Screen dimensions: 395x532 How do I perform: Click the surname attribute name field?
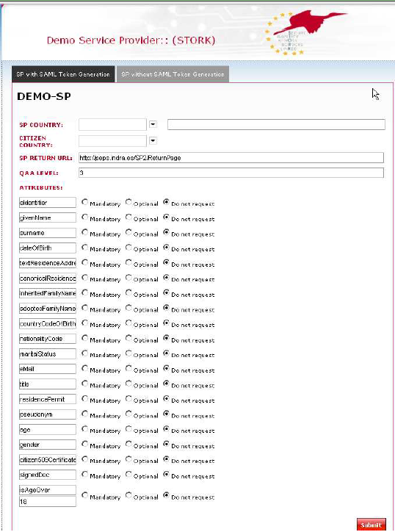[x=48, y=233]
